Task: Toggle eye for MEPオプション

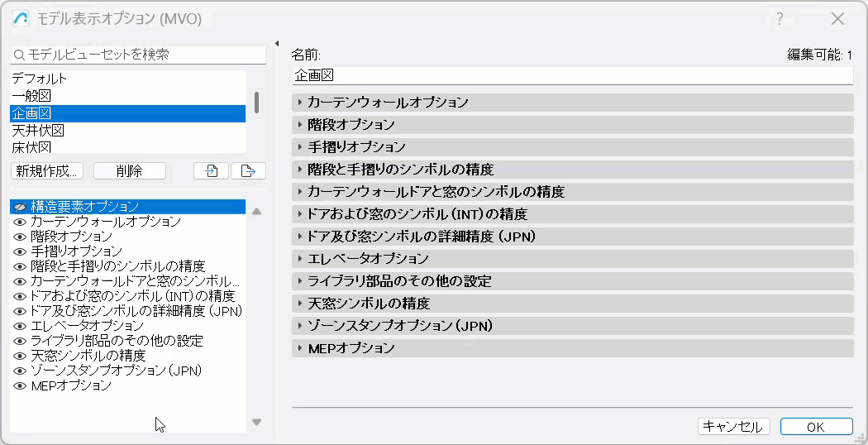Action: tap(20, 385)
